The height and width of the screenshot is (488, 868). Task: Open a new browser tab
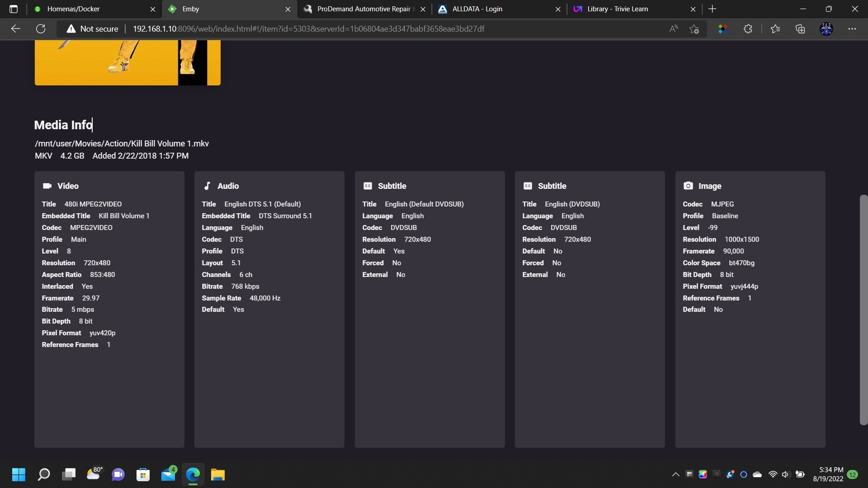coord(712,9)
